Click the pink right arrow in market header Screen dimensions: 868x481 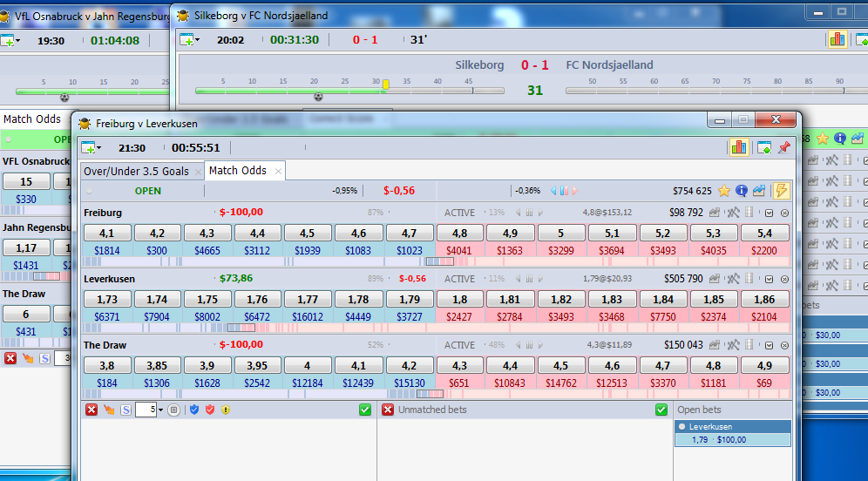[575, 191]
